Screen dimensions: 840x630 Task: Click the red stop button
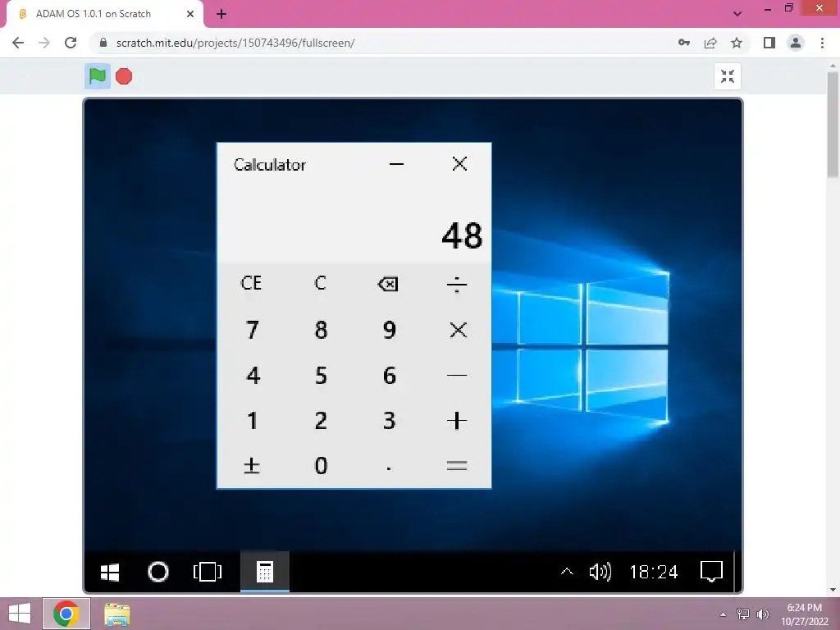124,76
